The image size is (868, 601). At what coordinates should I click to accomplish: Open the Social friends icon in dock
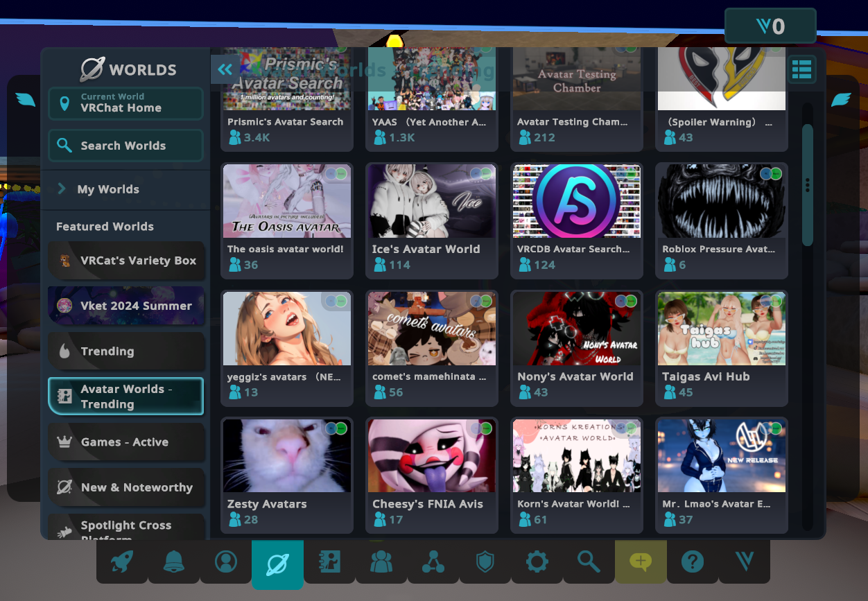381,561
